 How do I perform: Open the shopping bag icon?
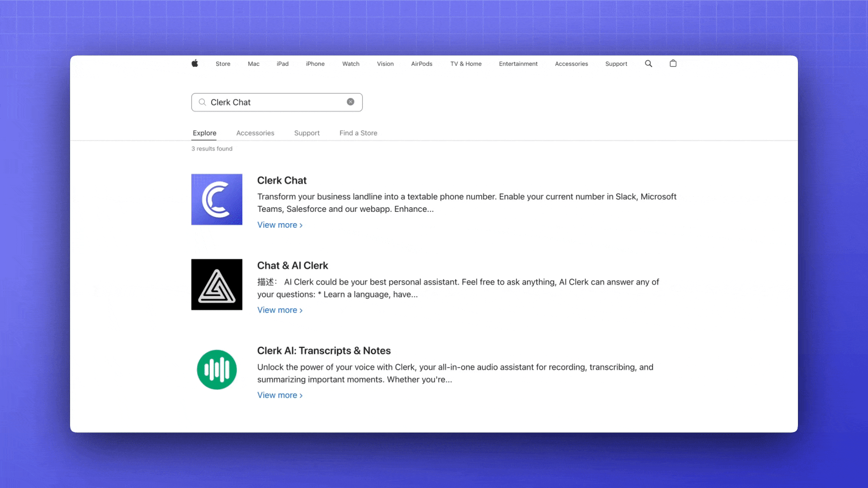point(673,64)
